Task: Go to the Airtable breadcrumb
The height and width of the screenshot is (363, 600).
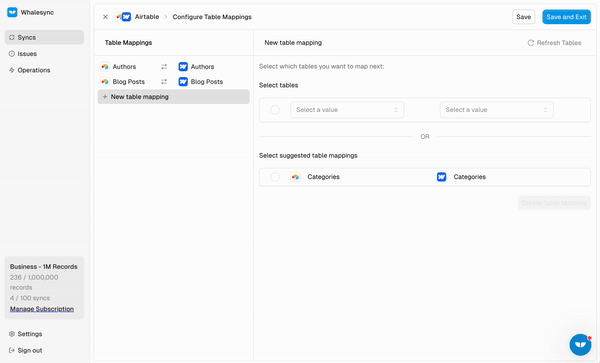Action: [147, 17]
